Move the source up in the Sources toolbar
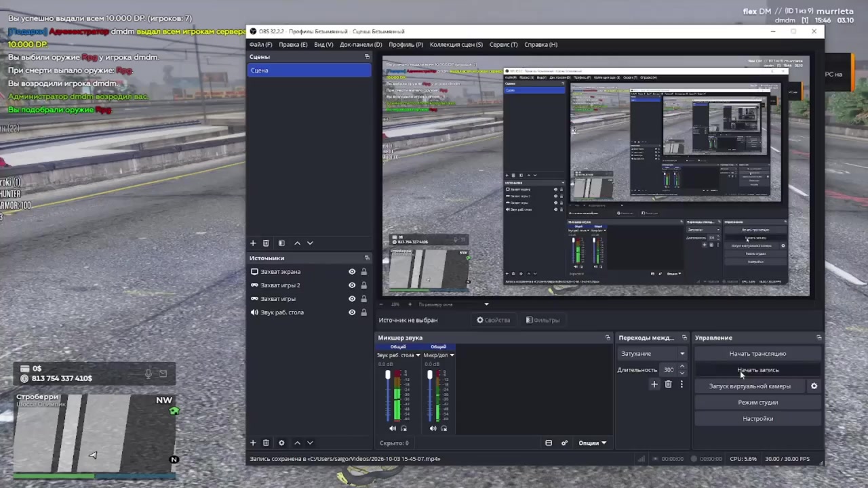The width and height of the screenshot is (868, 488). click(297, 443)
